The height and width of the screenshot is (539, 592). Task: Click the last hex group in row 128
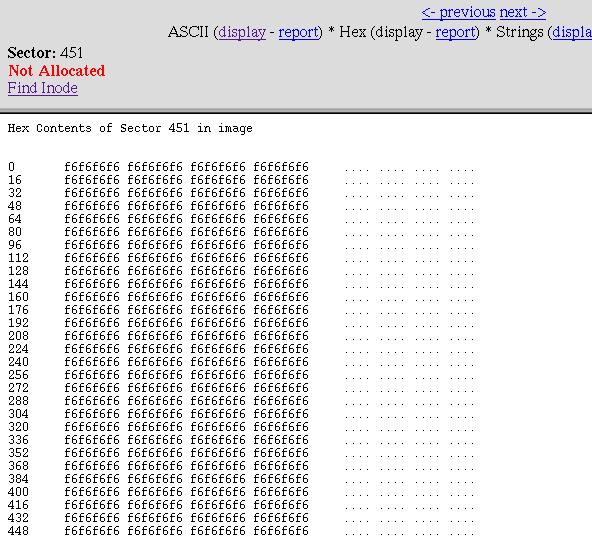281,271
